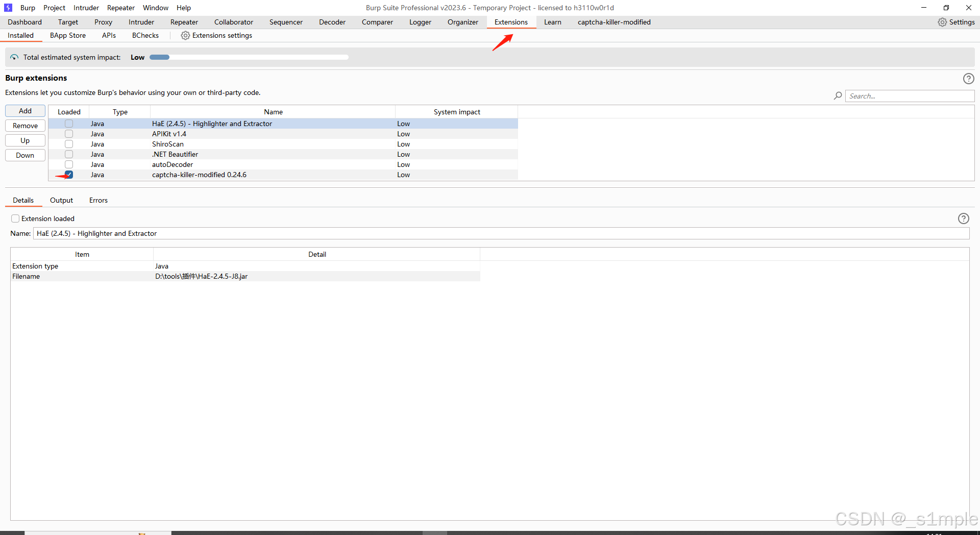Focus the extensions Search field
This screenshot has height=535, width=980.
point(910,96)
